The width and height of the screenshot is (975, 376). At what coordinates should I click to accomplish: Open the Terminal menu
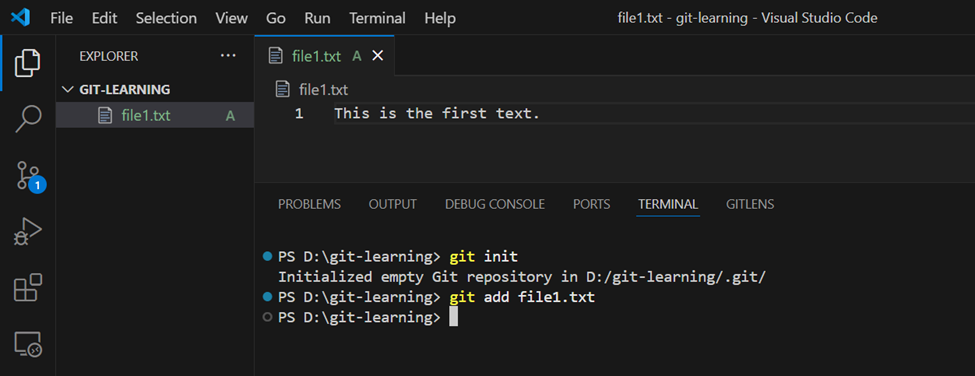[x=377, y=18]
